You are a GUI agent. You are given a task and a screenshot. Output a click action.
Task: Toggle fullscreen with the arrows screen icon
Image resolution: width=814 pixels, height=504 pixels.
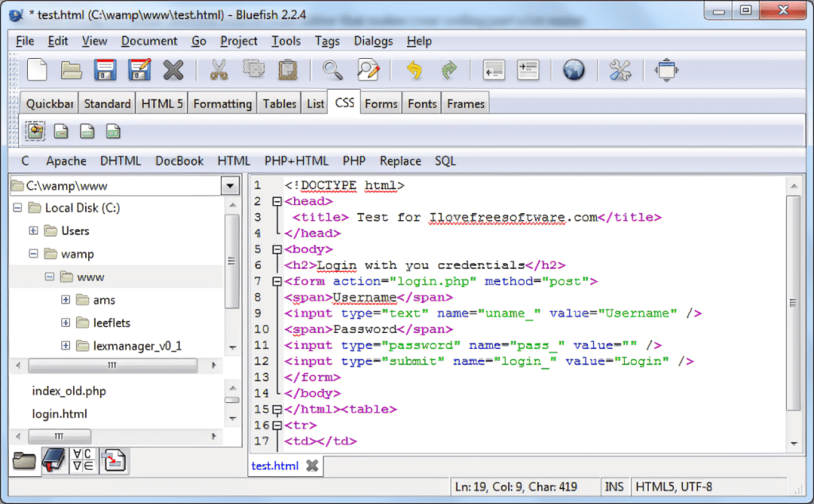click(666, 70)
